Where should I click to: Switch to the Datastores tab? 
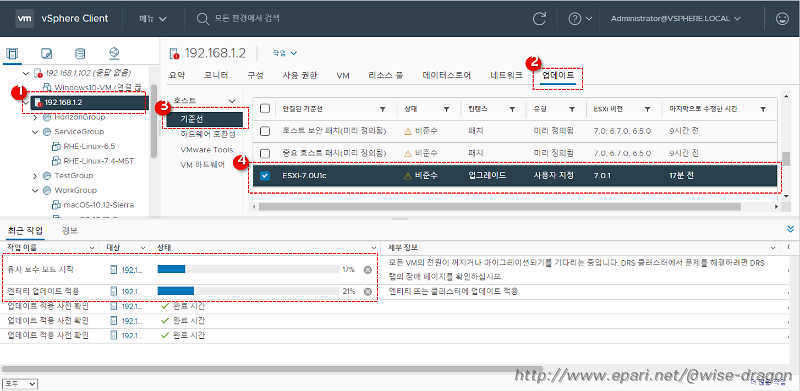point(446,76)
